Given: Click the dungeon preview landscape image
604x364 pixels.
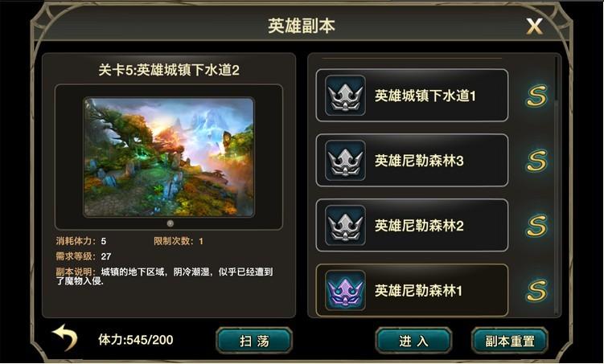Looking at the screenshot, I should coord(169,157).
